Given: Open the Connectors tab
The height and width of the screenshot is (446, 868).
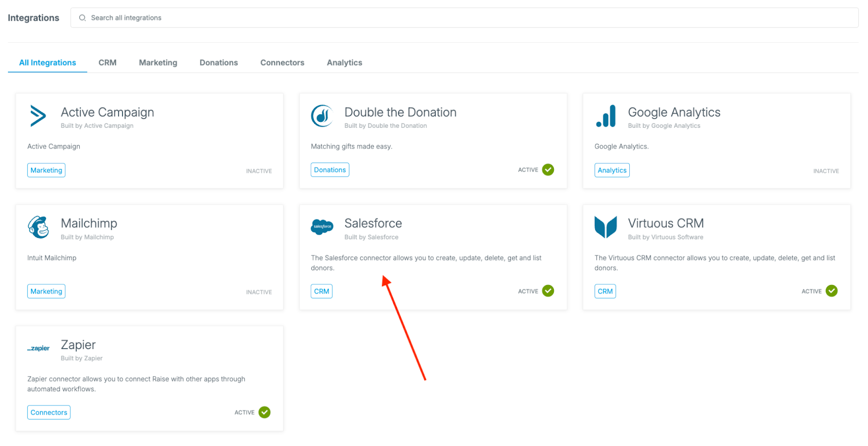Looking at the screenshot, I should point(282,63).
